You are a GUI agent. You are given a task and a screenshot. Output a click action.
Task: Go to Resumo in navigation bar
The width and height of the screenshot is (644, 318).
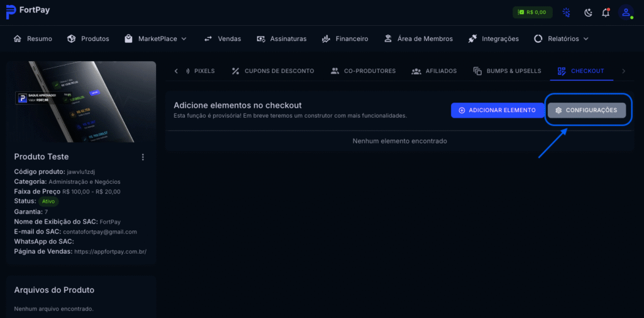click(x=33, y=38)
